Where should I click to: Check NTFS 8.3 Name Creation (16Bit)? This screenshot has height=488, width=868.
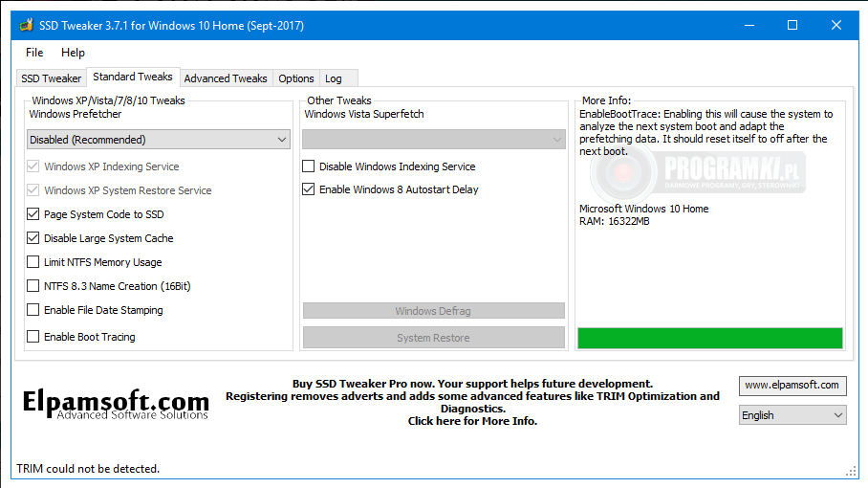click(33, 286)
